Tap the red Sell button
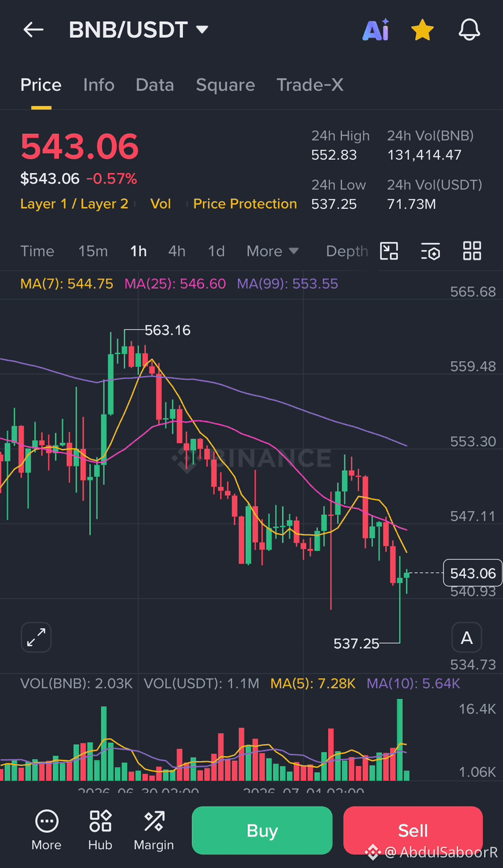The height and width of the screenshot is (868, 503). (x=413, y=830)
